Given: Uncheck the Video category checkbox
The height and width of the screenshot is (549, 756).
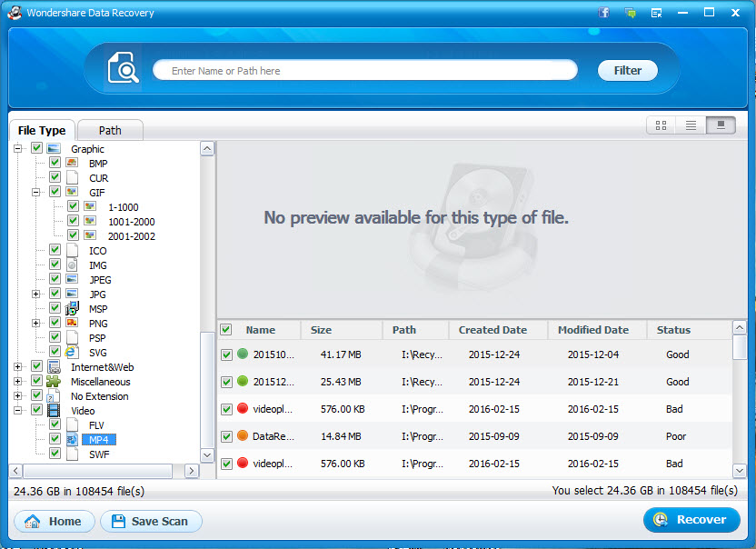Looking at the screenshot, I should coord(36,410).
